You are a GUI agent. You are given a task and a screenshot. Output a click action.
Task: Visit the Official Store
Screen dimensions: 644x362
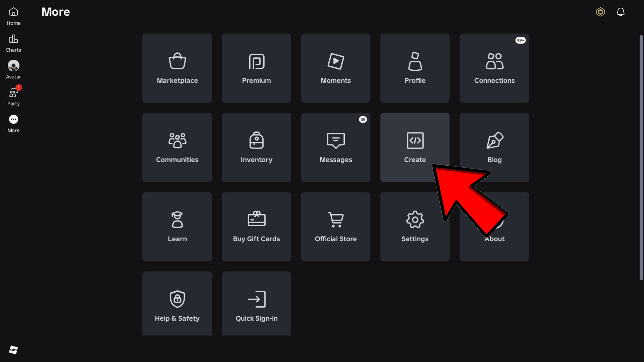pos(335,227)
